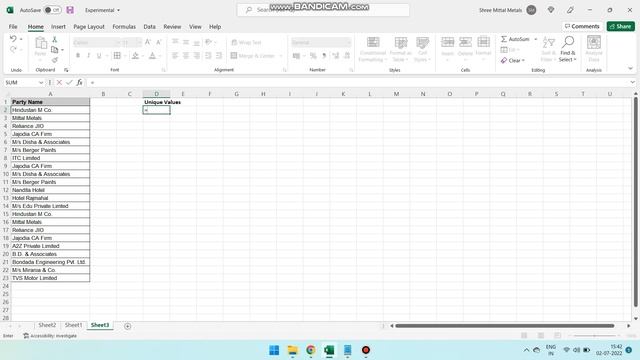
Task: Click the horizontal scrollbar
Action: pos(505,326)
